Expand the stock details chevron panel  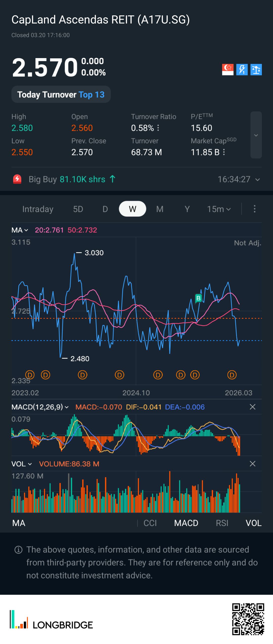[256, 135]
